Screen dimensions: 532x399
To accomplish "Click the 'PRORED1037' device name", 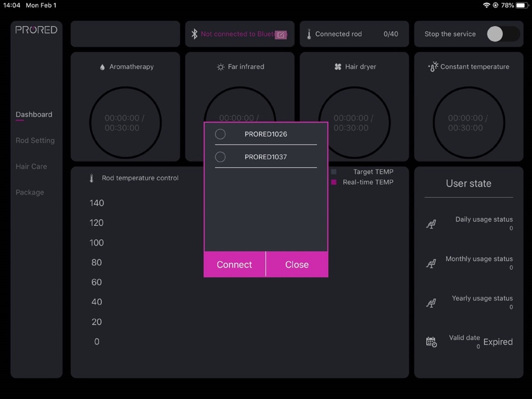I will 265,157.
